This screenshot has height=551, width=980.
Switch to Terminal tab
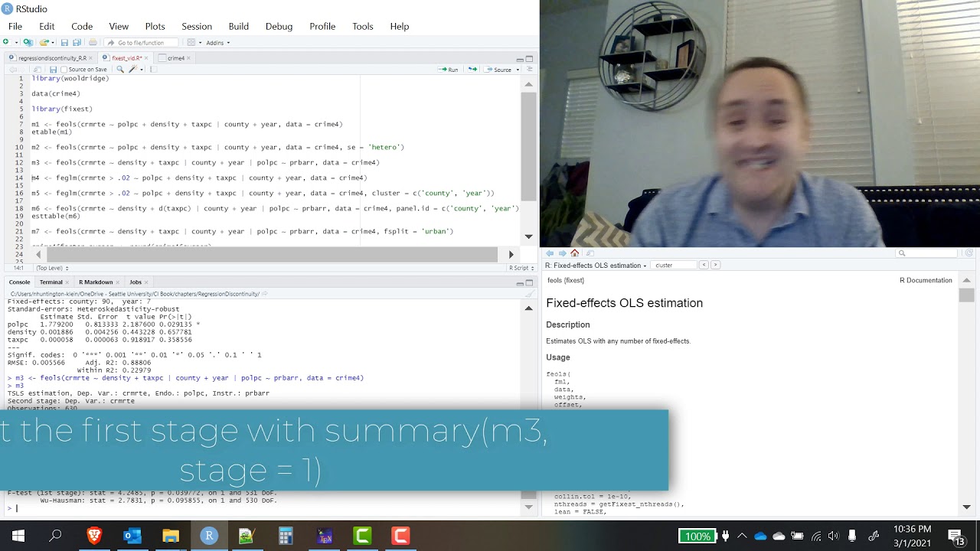(x=51, y=282)
